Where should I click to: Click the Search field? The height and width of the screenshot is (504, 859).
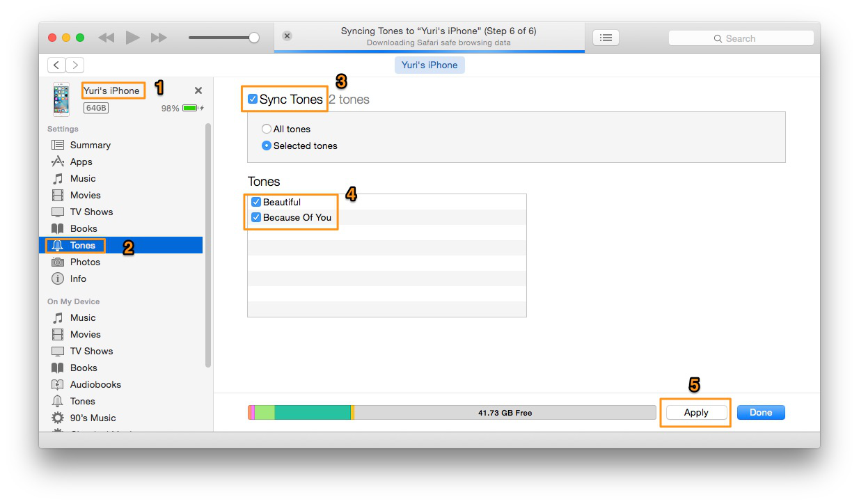click(x=741, y=38)
